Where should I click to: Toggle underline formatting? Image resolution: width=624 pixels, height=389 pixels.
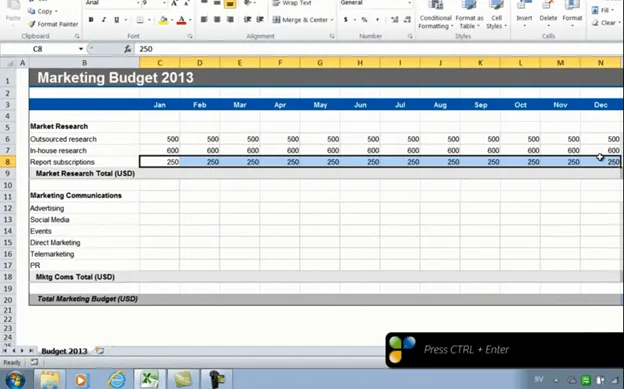click(117, 20)
